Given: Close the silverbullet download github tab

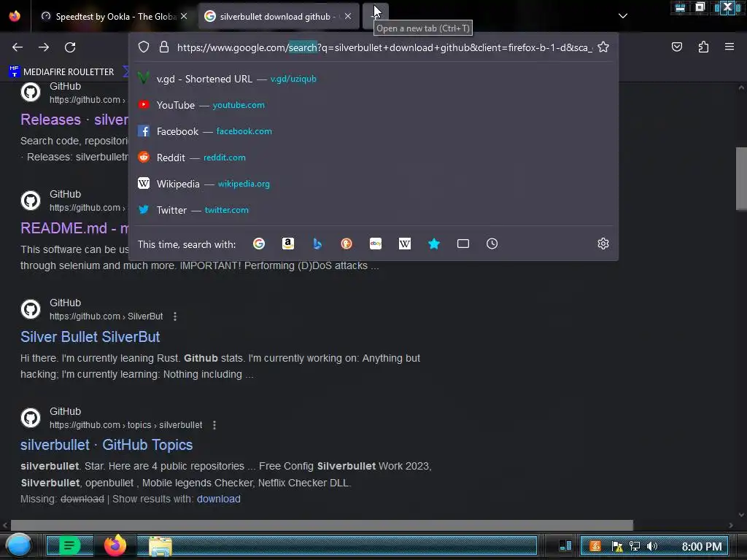Looking at the screenshot, I should 348,16.
